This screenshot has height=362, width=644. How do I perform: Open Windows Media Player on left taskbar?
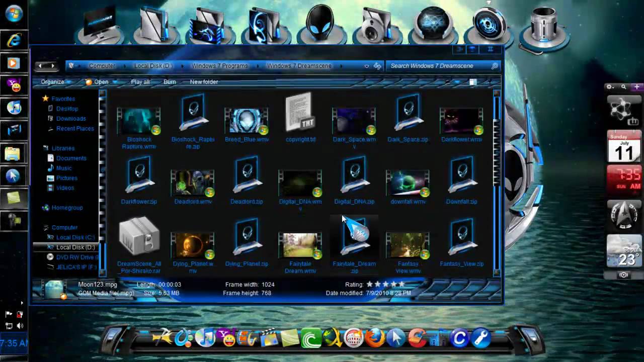13,63
